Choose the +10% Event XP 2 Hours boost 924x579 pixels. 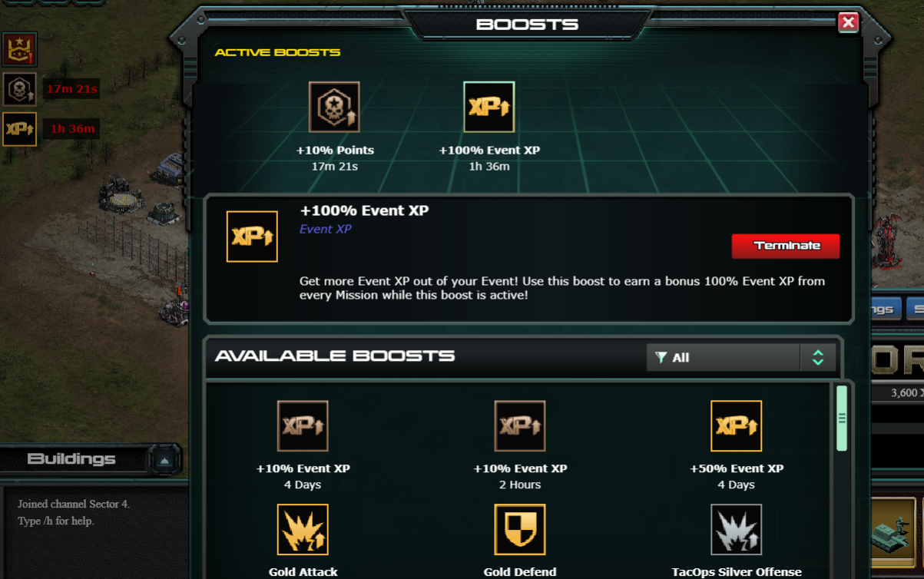(520, 425)
